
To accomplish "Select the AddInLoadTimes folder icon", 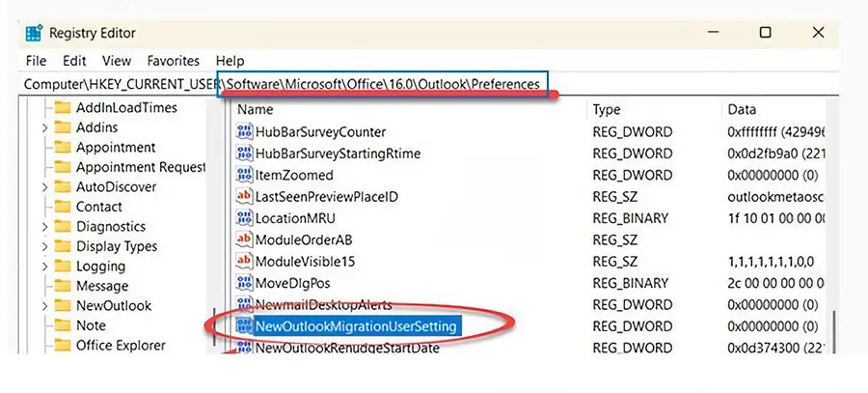I will click(x=63, y=107).
